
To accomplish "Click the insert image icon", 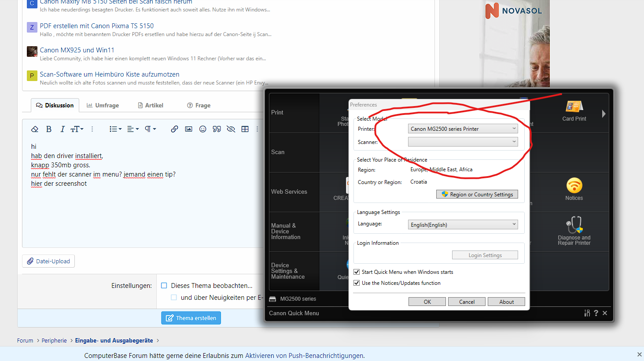I will click(x=189, y=129).
